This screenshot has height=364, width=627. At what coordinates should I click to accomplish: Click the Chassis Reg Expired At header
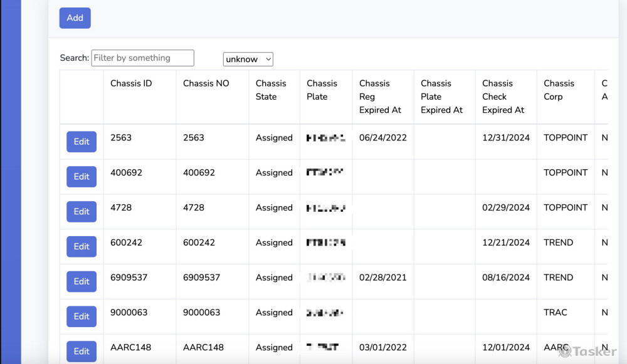click(380, 96)
